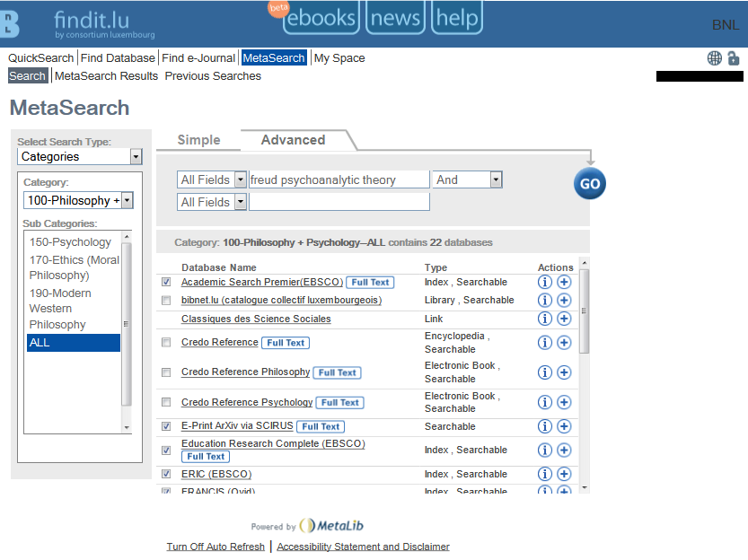
Task: Select 150-Psychology sub category
Action: [70, 242]
